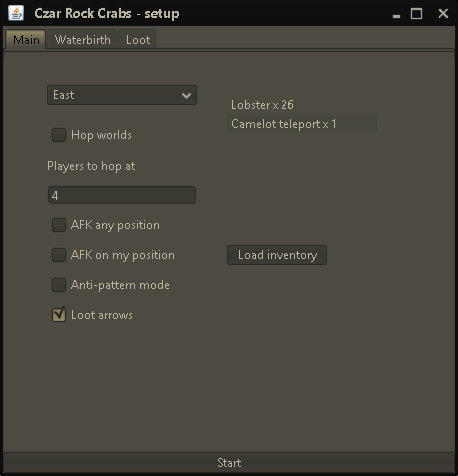Turn on Anti-pattern mode

(x=59, y=285)
